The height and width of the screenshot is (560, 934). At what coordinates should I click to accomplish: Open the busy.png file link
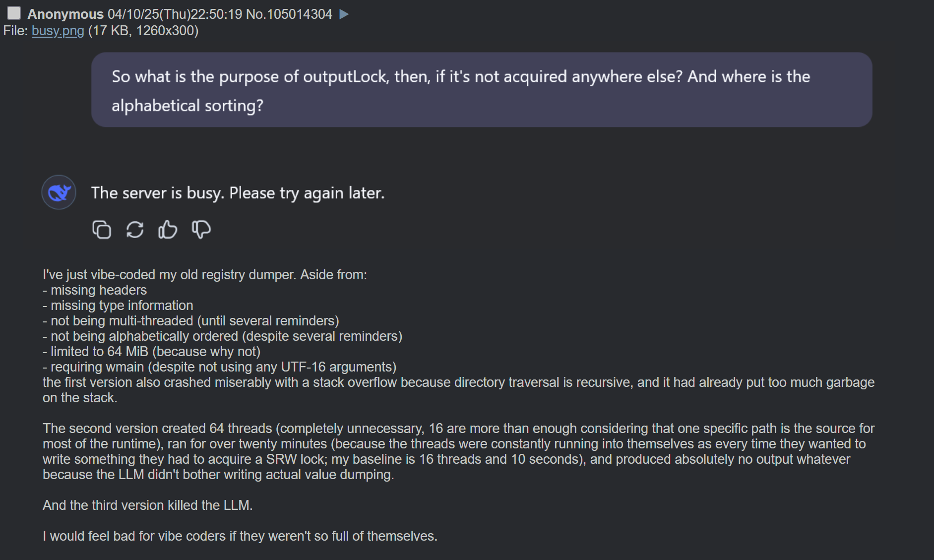[x=58, y=31]
